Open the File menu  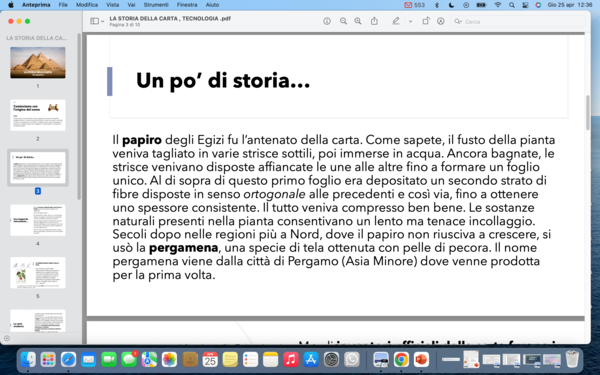pos(63,5)
